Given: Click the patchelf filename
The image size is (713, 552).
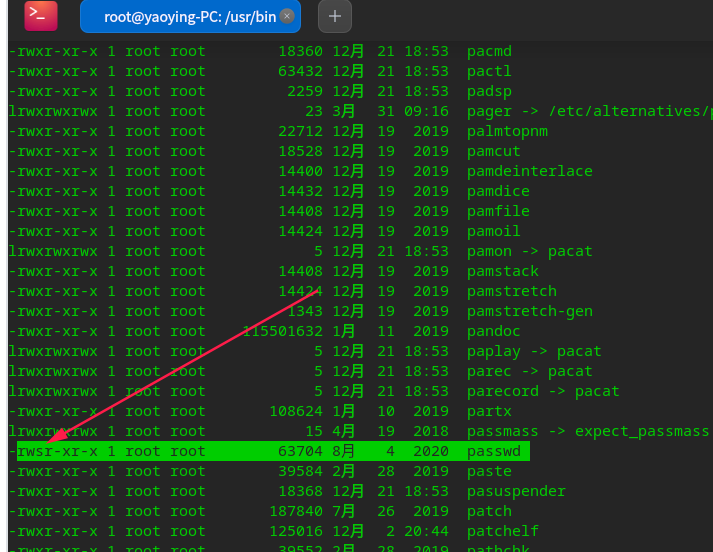Looking at the screenshot, I should [x=502, y=531].
